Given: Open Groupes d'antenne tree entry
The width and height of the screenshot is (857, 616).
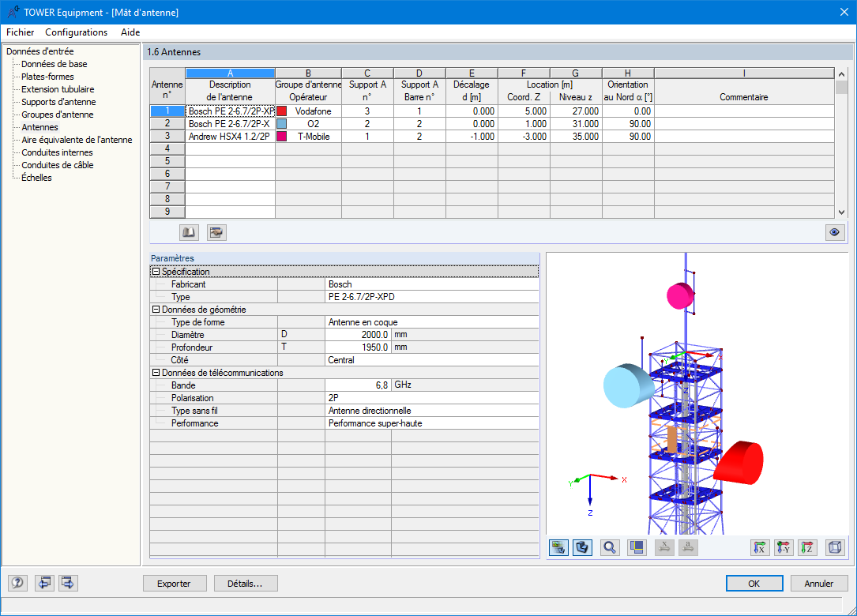Looking at the screenshot, I should pos(58,115).
